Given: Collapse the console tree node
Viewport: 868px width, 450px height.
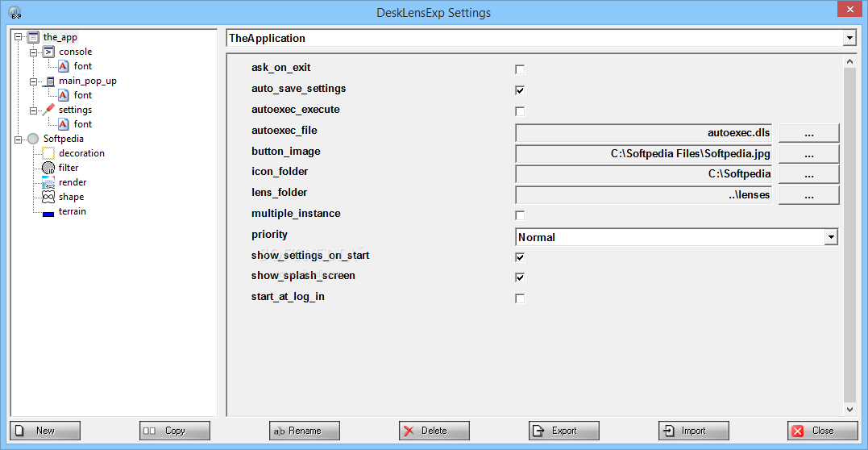Looking at the screenshot, I should pyautogui.click(x=35, y=52).
